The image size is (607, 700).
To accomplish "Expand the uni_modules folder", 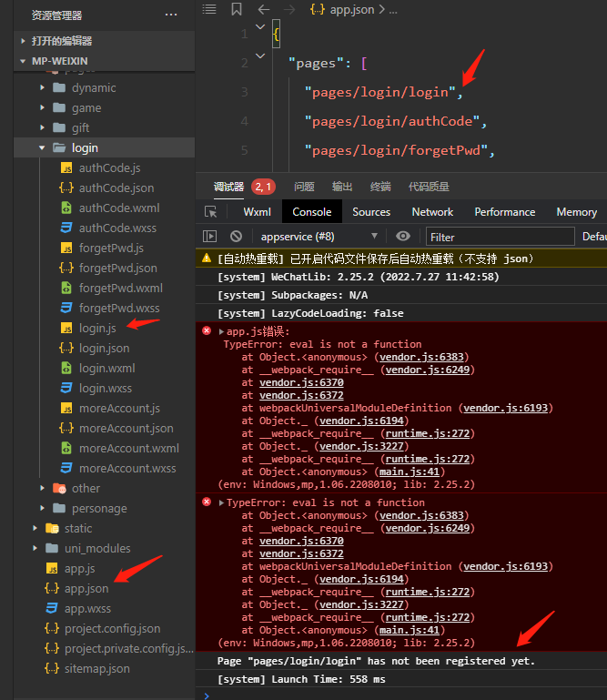I will click(35, 548).
